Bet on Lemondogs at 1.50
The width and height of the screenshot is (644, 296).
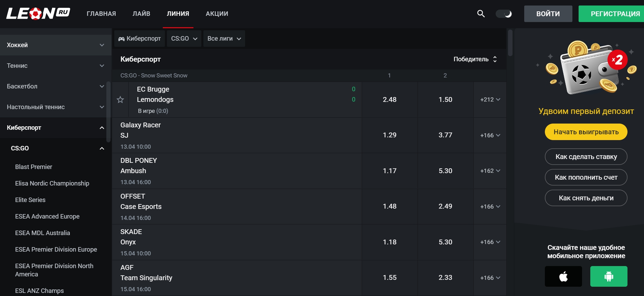tap(445, 100)
